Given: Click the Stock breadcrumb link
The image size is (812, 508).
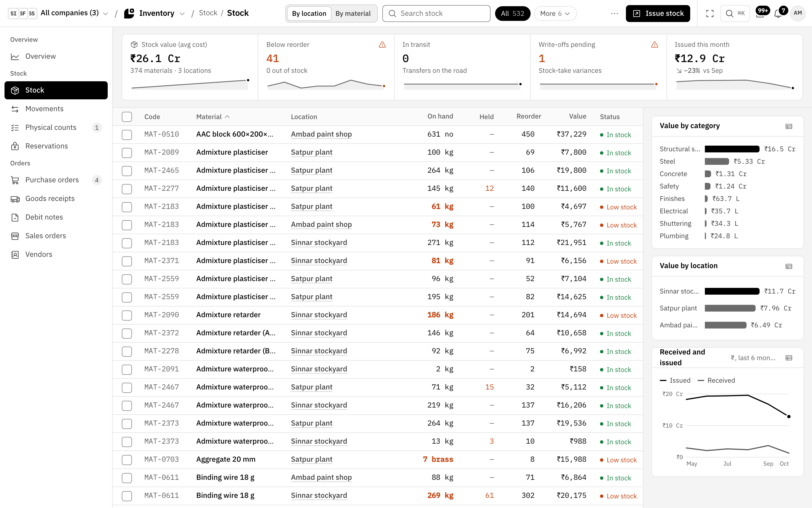Looking at the screenshot, I should (208, 13).
